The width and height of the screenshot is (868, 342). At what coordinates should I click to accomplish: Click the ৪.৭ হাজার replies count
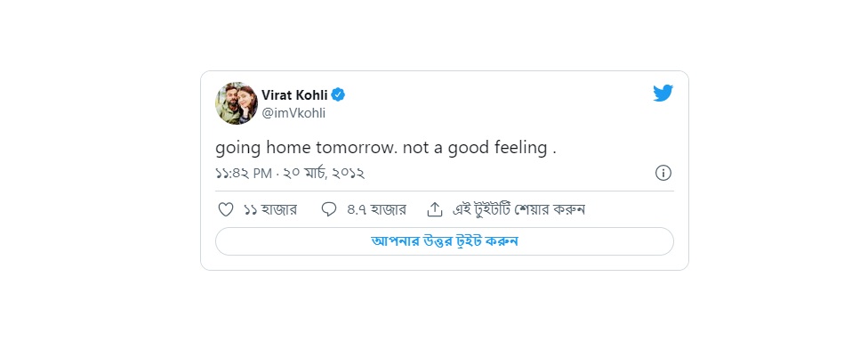point(376,209)
